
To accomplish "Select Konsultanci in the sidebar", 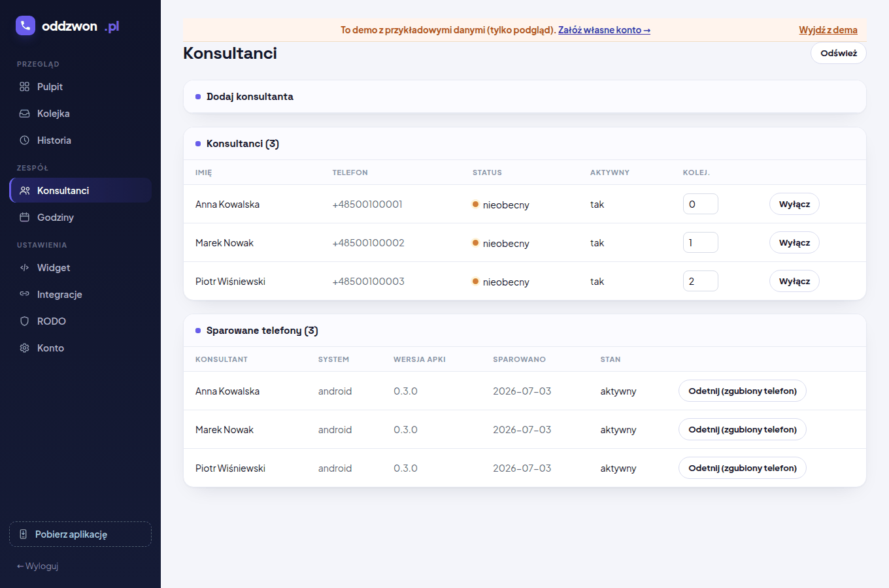I will (x=80, y=191).
